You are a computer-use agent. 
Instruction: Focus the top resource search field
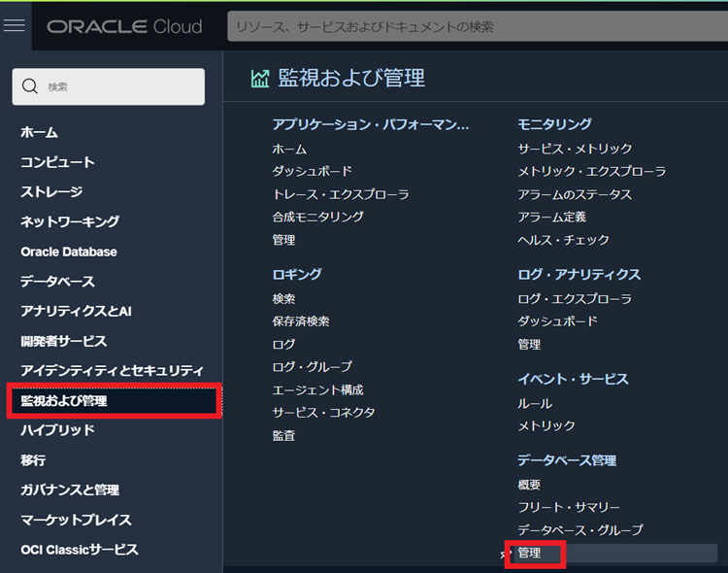476,27
